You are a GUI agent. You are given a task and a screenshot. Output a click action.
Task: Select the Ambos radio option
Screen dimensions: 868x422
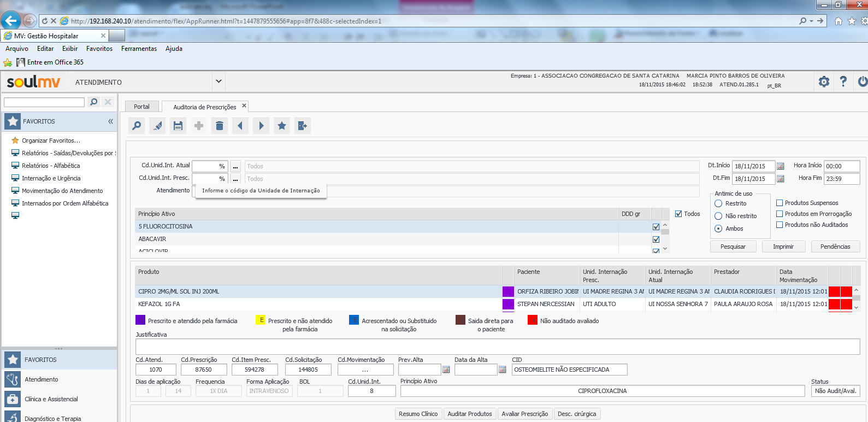(718, 228)
